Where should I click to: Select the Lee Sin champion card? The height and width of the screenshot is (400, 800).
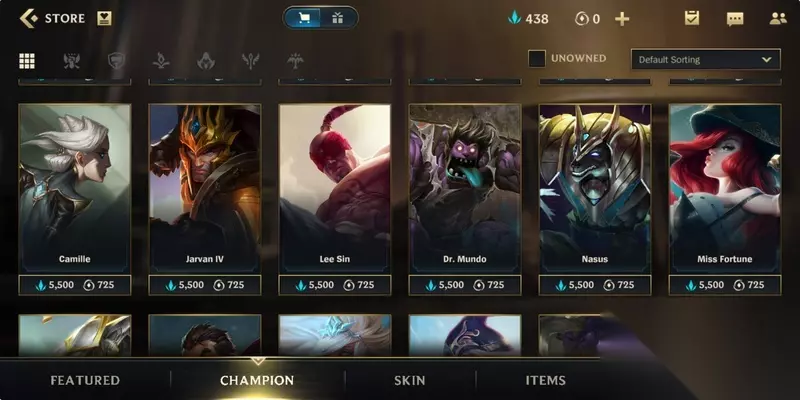(x=335, y=189)
